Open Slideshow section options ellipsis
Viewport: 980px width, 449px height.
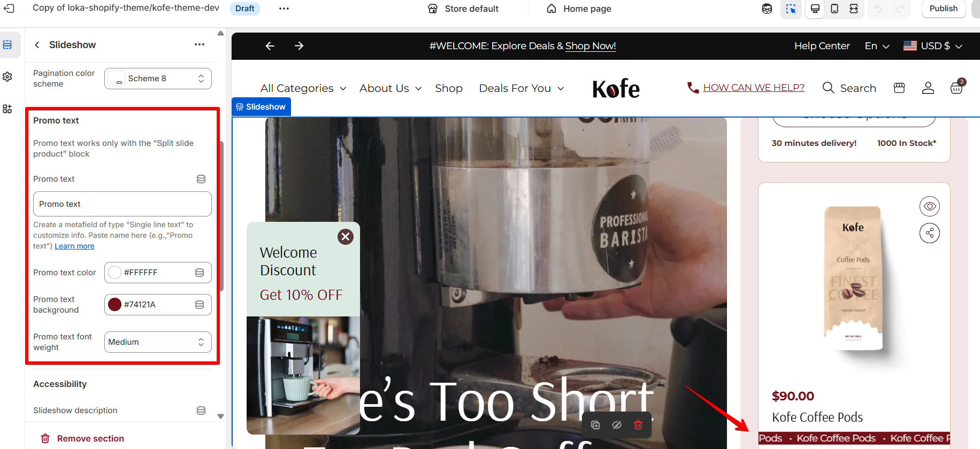coord(200,45)
